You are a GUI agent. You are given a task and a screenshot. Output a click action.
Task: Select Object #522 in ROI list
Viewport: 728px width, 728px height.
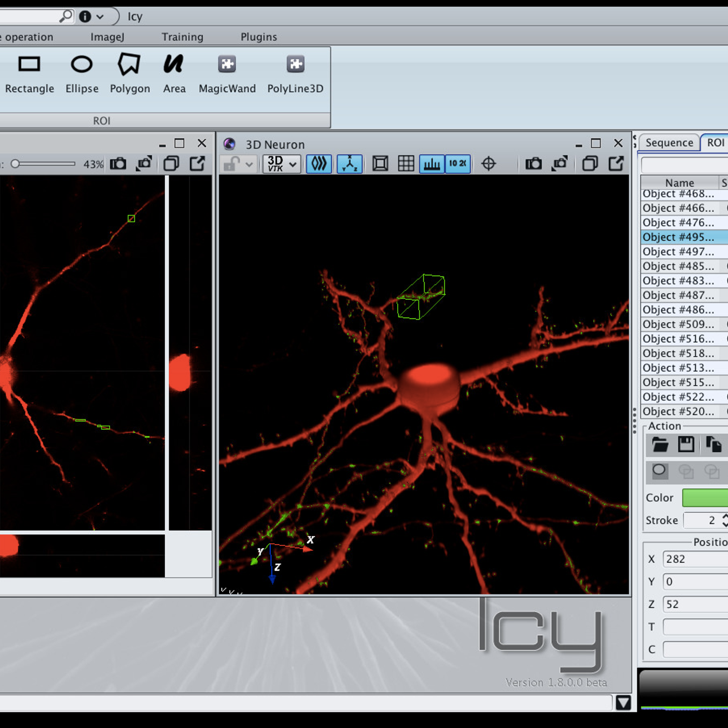tap(684, 397)
